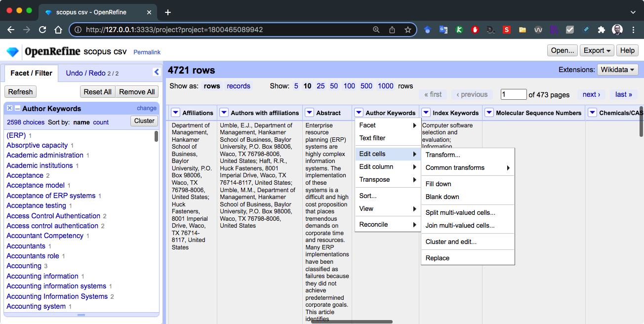The height and width of the screenshot is (324, 644).
Task: Click Reset All button
Action: (97, 92)
